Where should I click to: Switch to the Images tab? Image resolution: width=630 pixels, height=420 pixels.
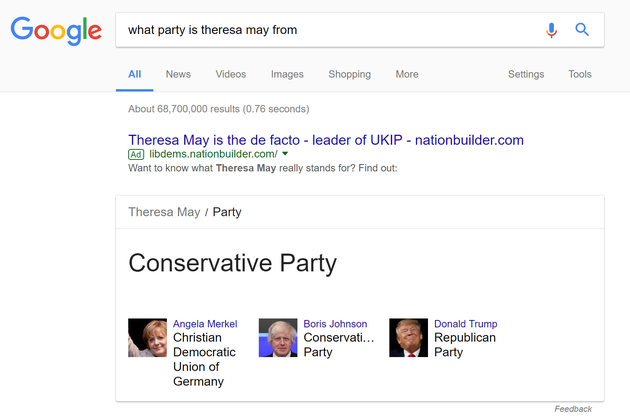(287, 74)
